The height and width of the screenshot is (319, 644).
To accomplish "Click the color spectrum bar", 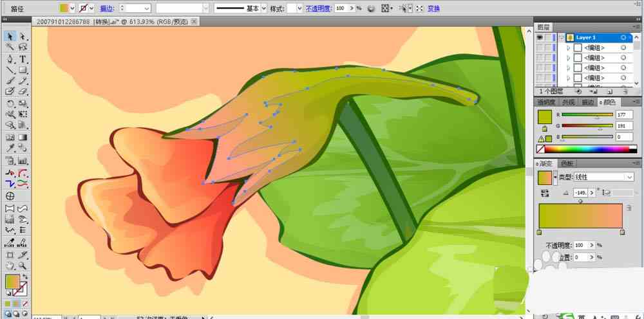I will pos(587,149).
